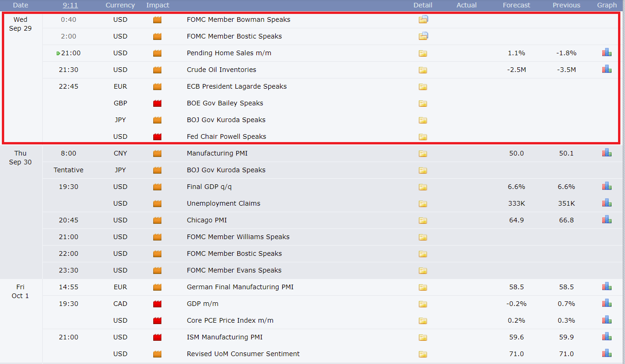Click the Previous column header

pyautogui.click(x=566, y=5)
